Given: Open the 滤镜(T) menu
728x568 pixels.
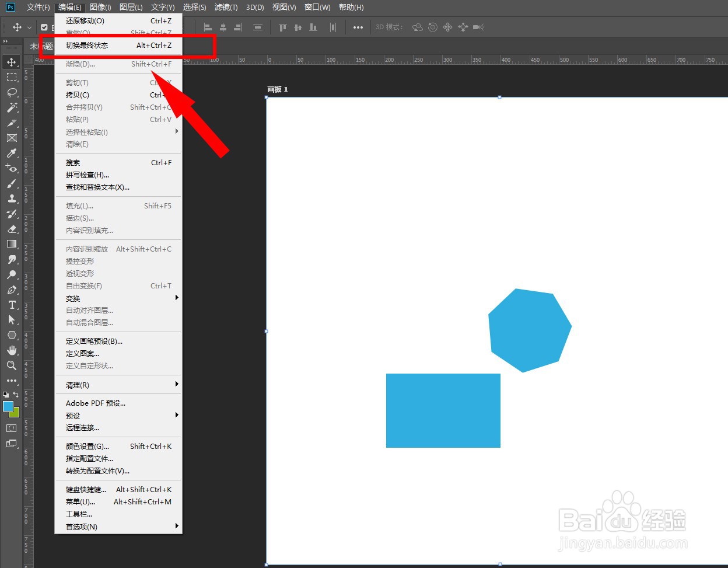Looking at the screenshot, I should point(226,7).
